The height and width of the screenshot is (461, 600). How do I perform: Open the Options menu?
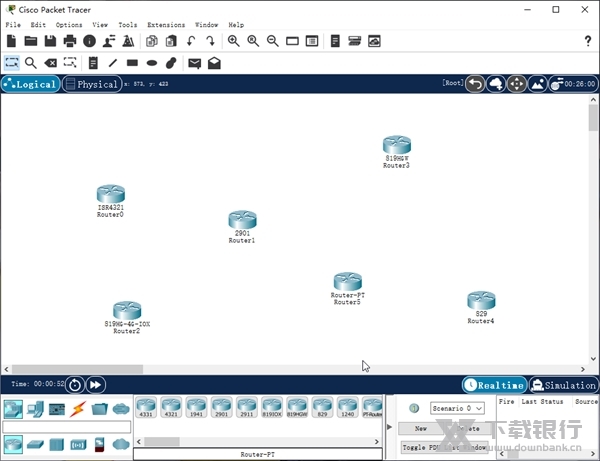point(69,24)
